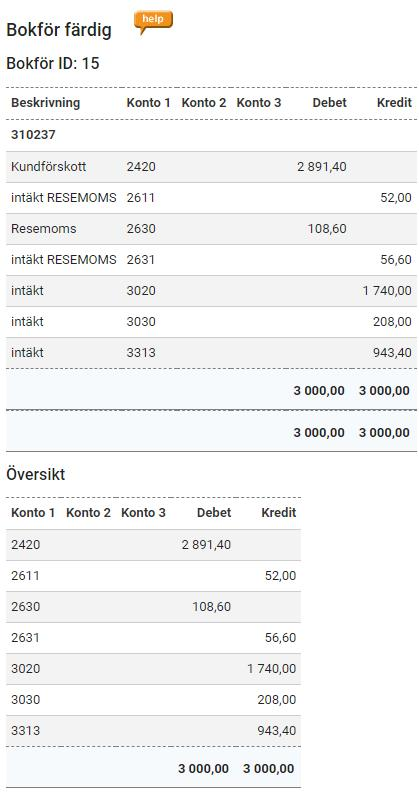Click the orange help speech bubble icon
Viewport: 419px width, 802px height.
(153, 22)
